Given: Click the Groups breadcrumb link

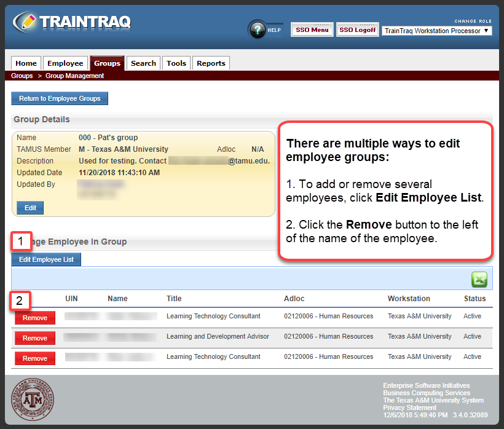Looking at the screenshot, I should pyautogui.click(x=22, y=76).
